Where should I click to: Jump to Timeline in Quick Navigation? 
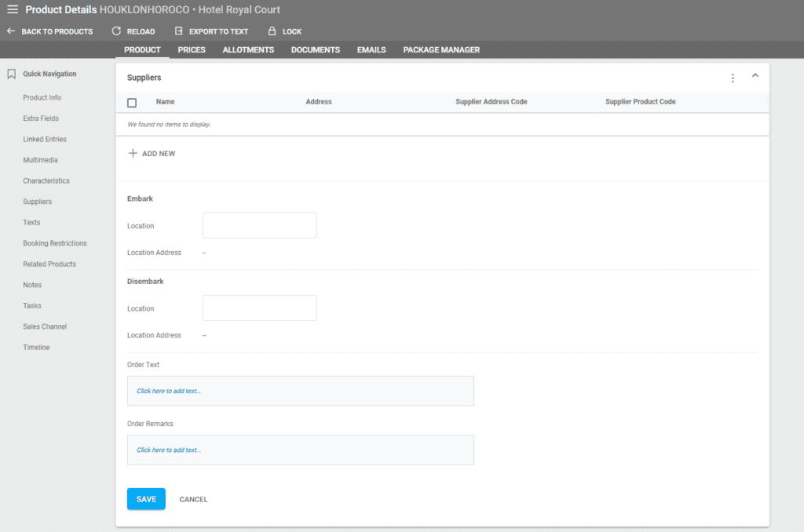point(36,348)
